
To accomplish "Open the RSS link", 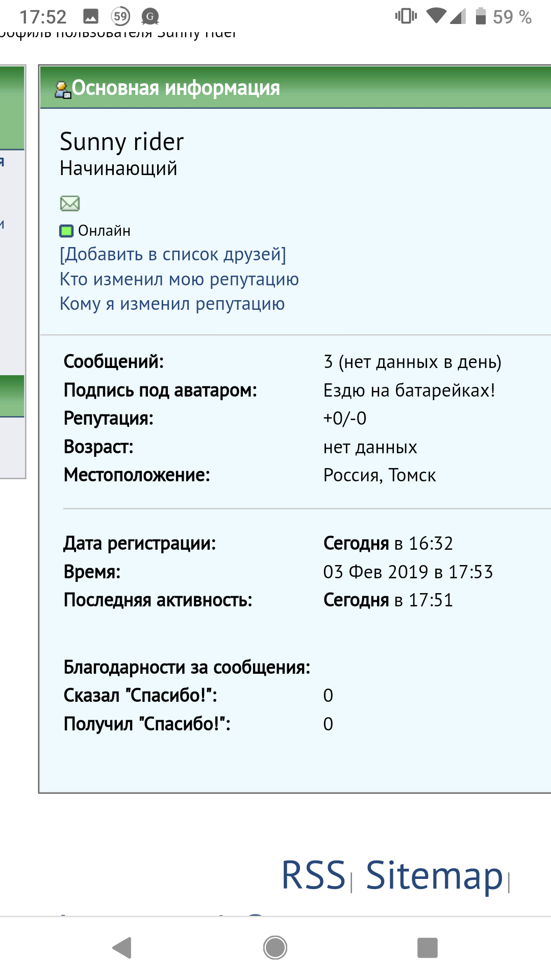I will pos(314,875).
